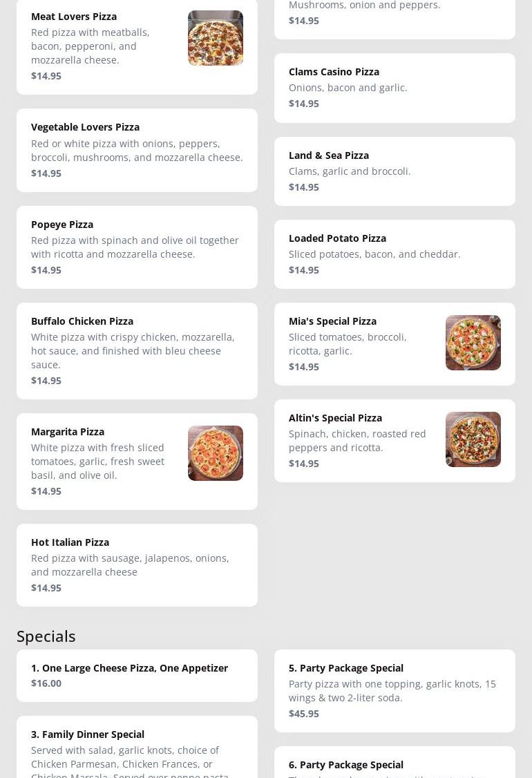
Task: Choose 5. Party Package Special for $45.95
Action: click(395, 690)
